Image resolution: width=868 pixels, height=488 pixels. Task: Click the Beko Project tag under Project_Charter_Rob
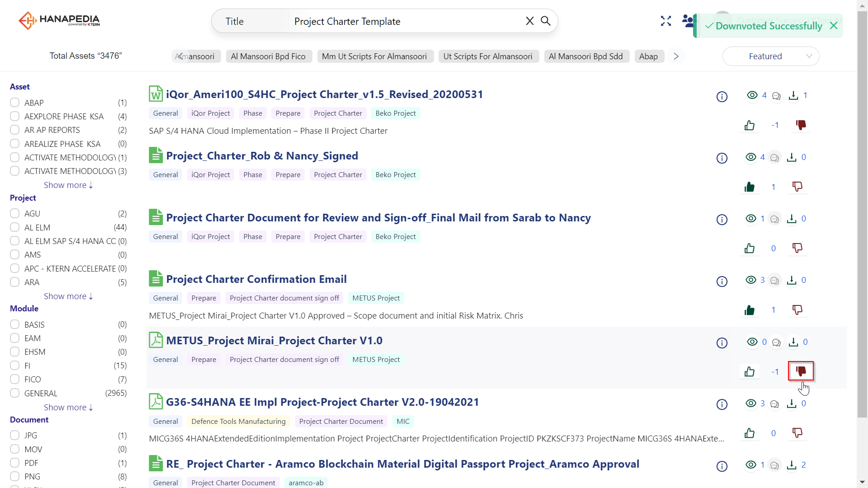click(x=396, y=174)
